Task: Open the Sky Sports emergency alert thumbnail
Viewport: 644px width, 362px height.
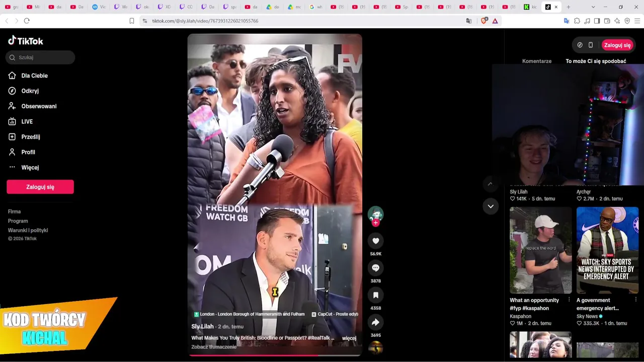Action: [607, 250]
